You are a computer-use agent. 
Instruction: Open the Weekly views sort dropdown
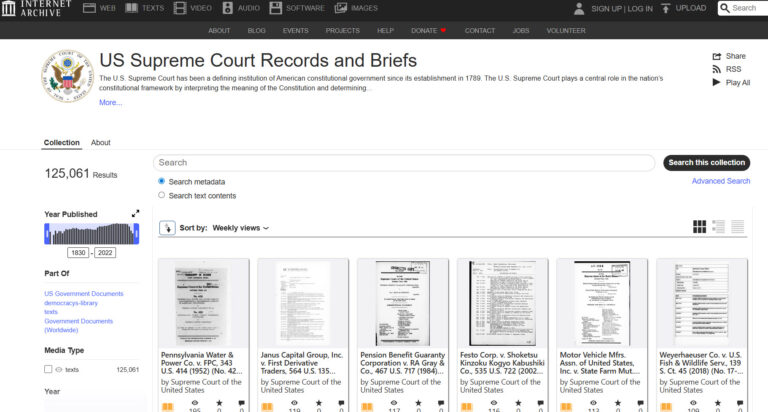[x=240, y=228]
